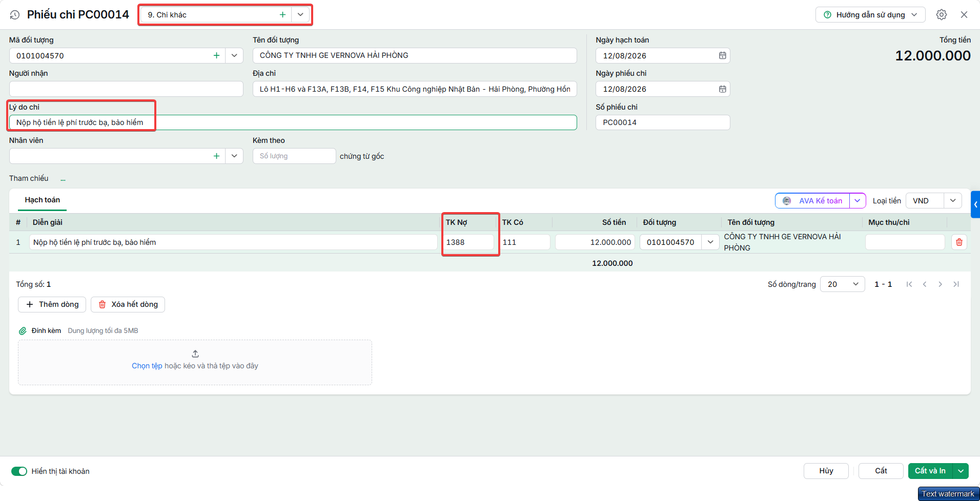Add a new Nhân viên with plus icon
The height and width of the screenshot is (501, 980).
tap(216, 156)
